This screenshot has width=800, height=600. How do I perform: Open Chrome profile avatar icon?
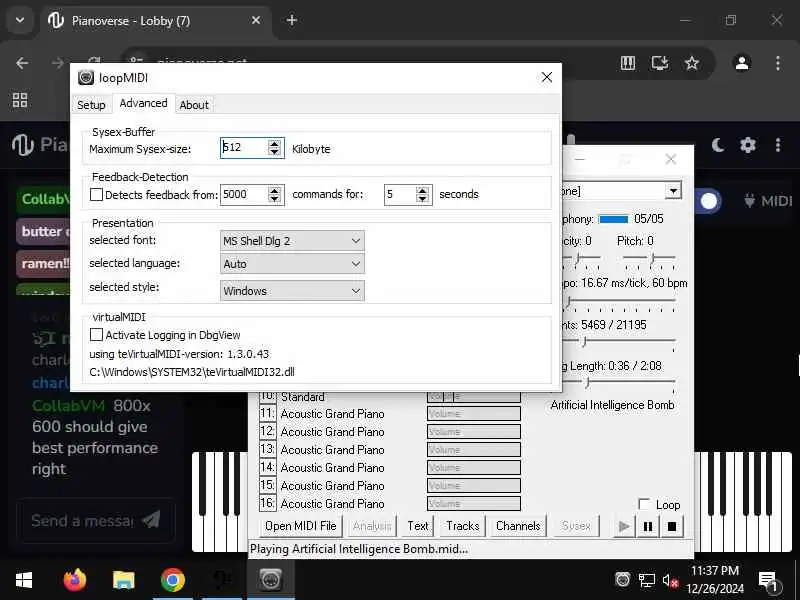pos(742,63)
